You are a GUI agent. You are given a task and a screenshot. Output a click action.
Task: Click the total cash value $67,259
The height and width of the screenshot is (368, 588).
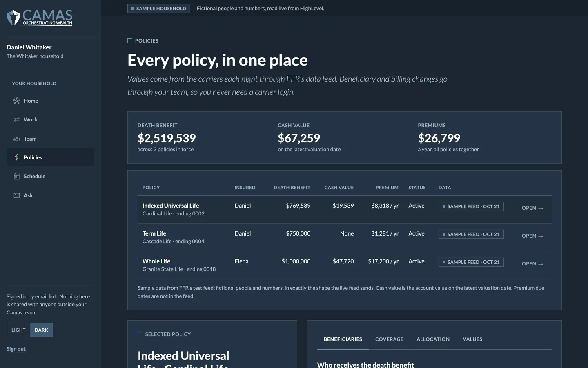[x=299, y=138]
